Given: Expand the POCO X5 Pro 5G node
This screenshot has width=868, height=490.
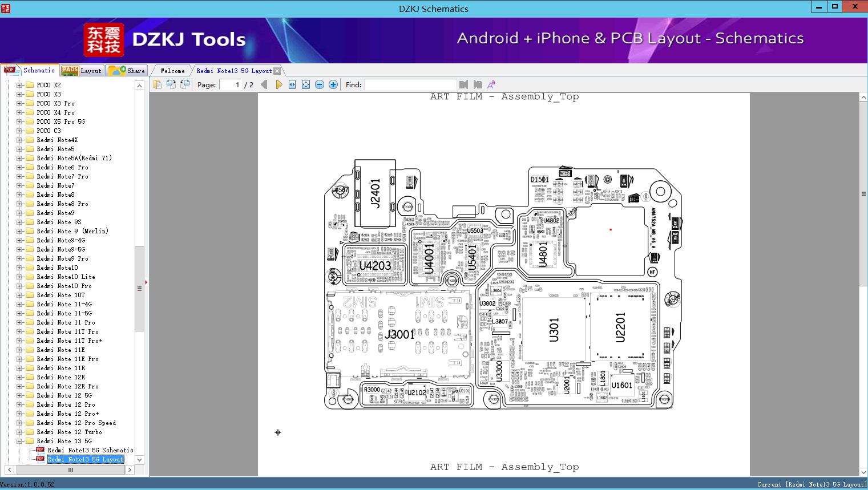Looking at the screenshot, I should point(19,122).
